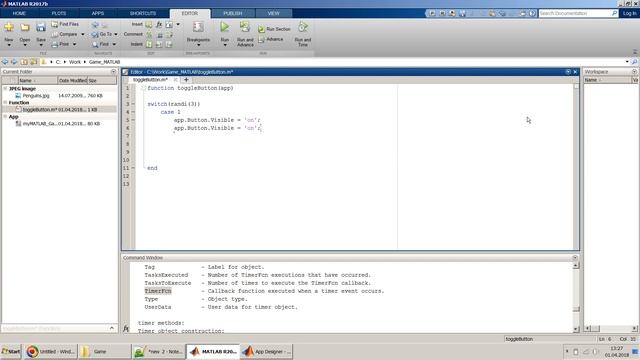Click the Log In button

pyautogui.click(x=629, y=13)
